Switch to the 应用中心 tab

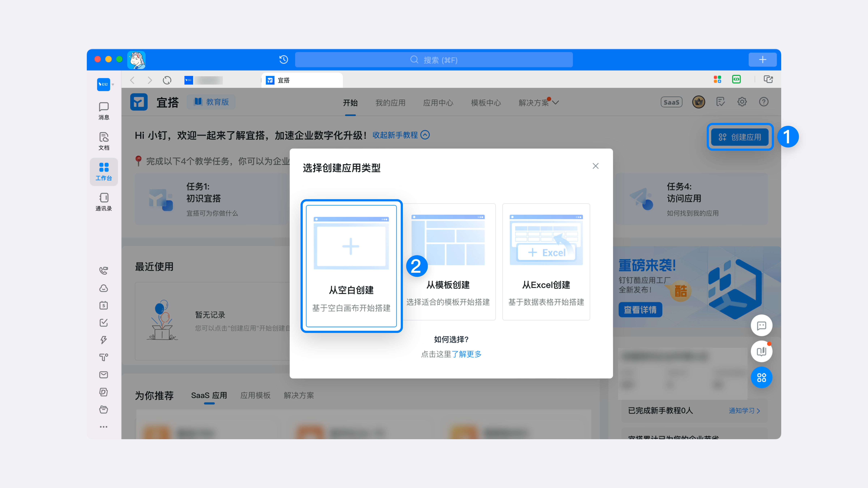(x=438, y=103)
